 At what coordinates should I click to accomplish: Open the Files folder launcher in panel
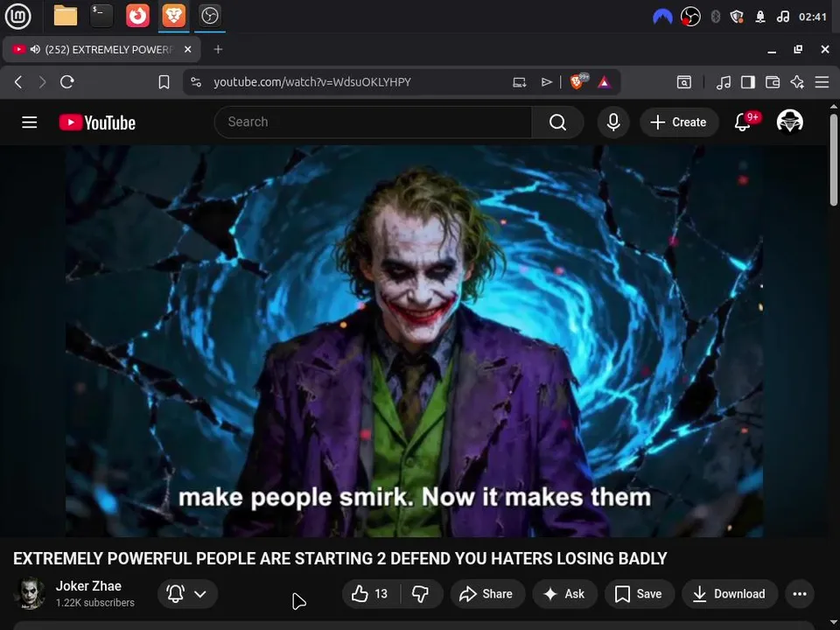coord(66,16)
